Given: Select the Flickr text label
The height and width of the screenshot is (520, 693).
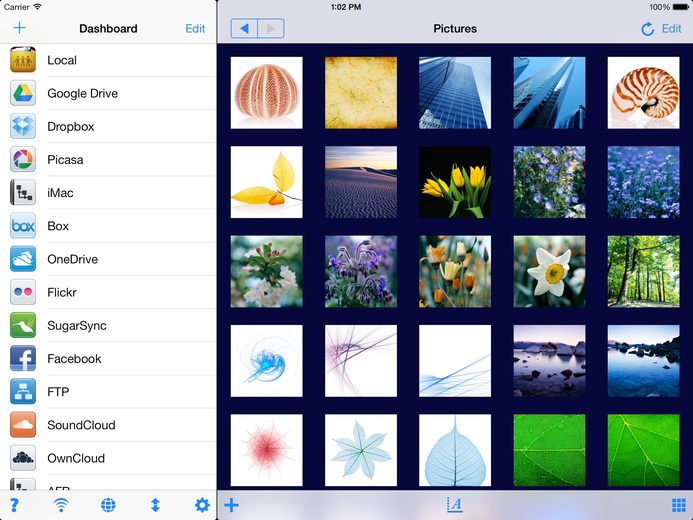Looking at the screenshot, I should pyautogui.click(x=62, y=292).
